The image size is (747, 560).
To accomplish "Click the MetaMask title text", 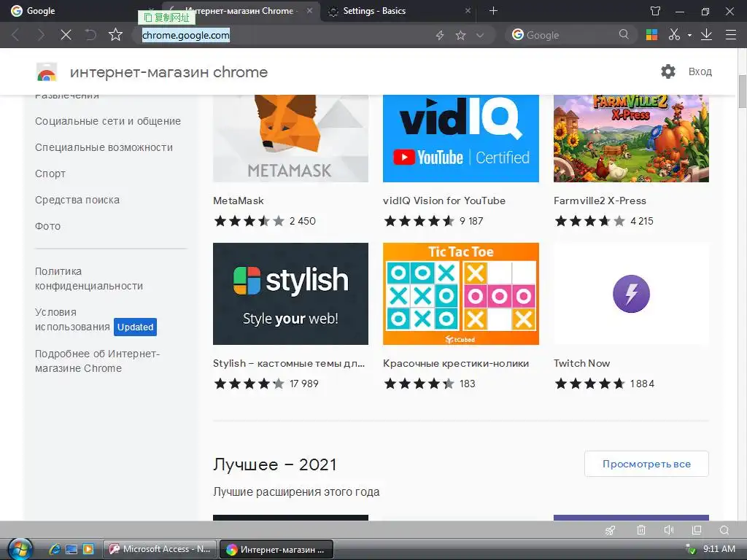I will click(239, 201).
